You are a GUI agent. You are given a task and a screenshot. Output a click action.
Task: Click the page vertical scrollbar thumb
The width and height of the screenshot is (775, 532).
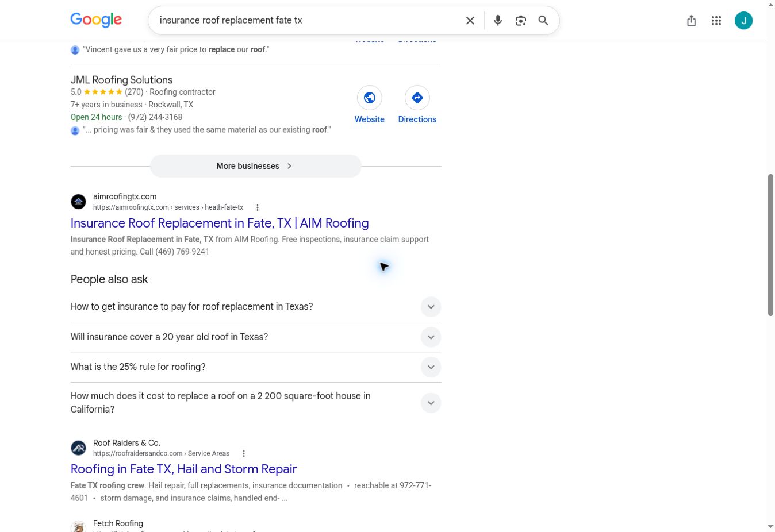point(770,245)
